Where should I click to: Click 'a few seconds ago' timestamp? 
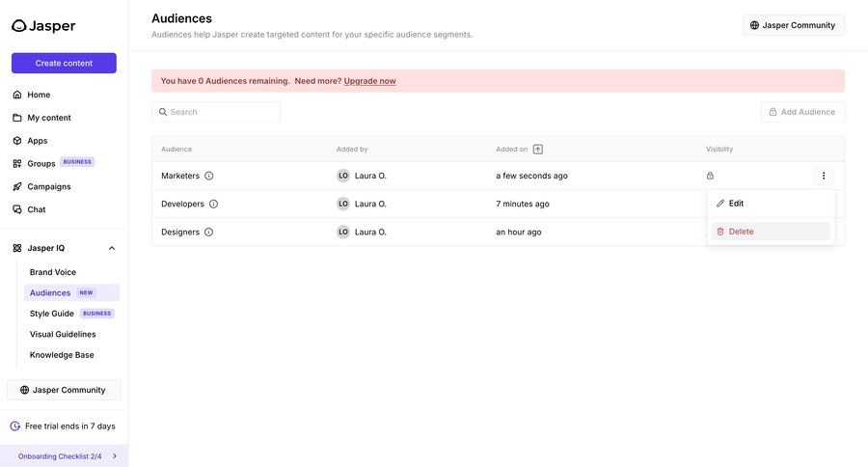tap(531, 176)
